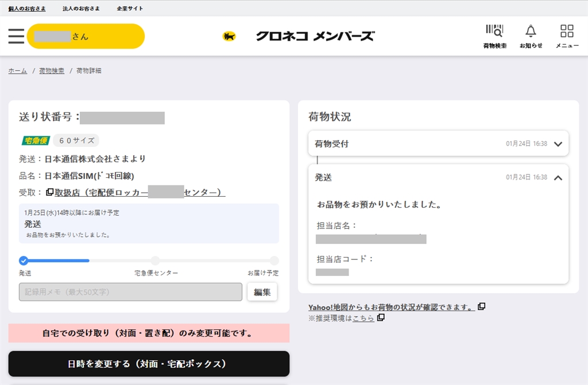Click the 荷物詳細 breadcrumb text
Viewport: 588px width, 385px height.
(89, 71)
